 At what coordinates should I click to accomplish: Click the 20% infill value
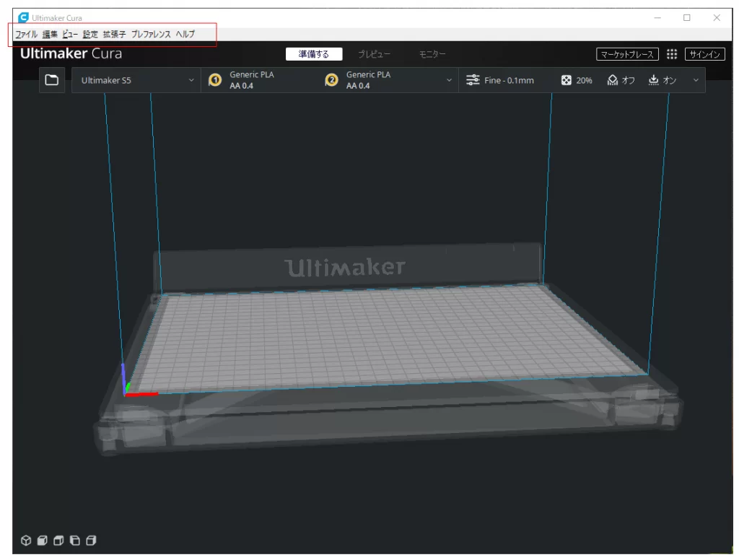pyautogui.click(x=584, y=81)
